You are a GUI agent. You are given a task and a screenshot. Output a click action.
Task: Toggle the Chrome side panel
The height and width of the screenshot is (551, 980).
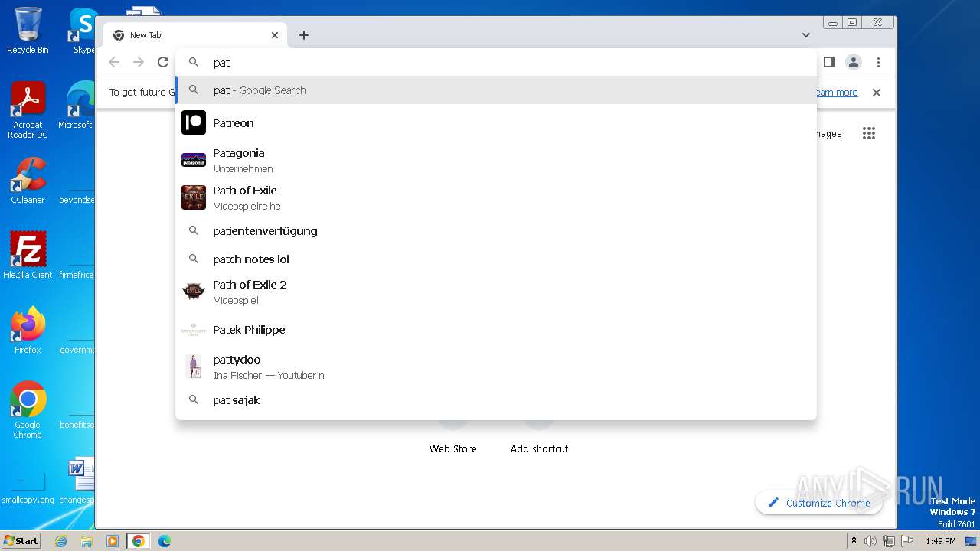tap(829, 62)
